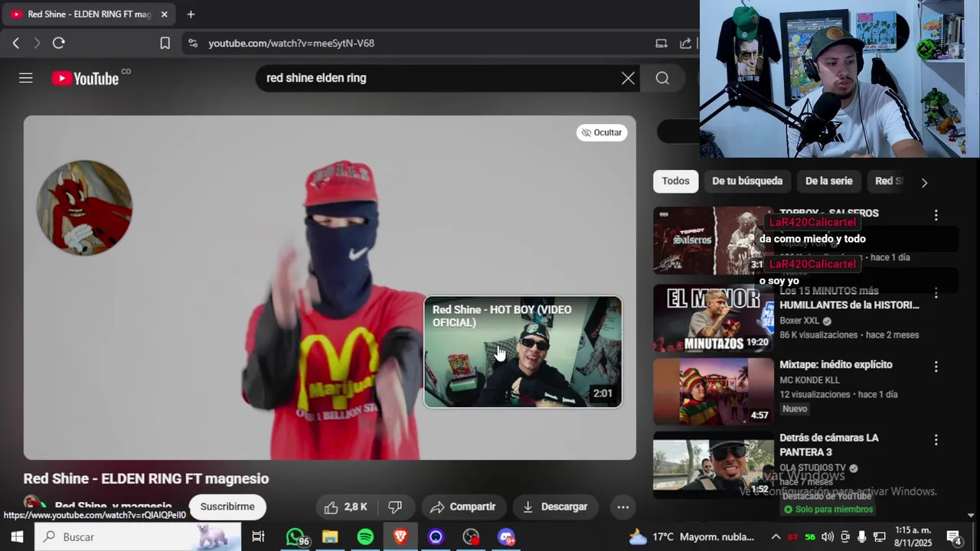Open options menu for Mixtape: inédito explícito
980x551 pixels.
tap(936, 367)
